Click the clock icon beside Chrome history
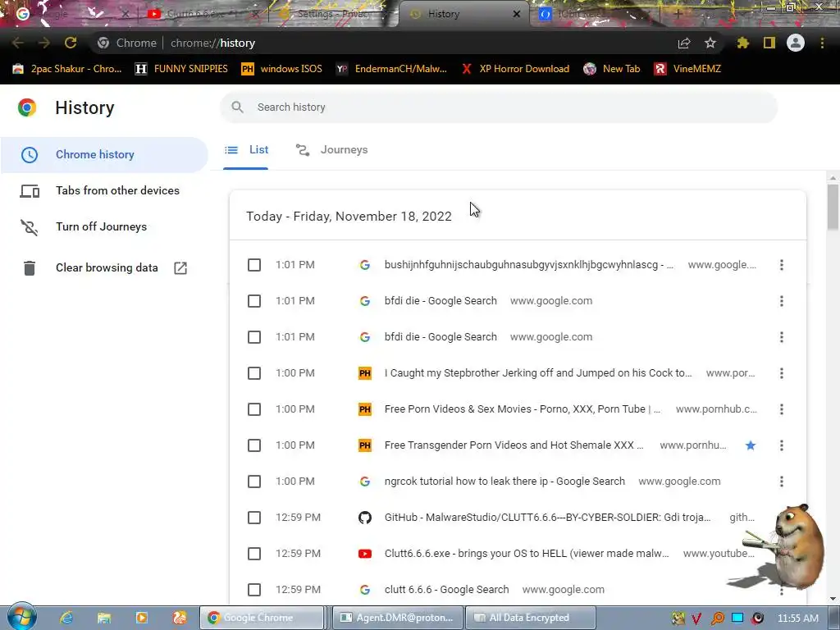This screenshot has height=630, width=840. [x=30, y=155]
